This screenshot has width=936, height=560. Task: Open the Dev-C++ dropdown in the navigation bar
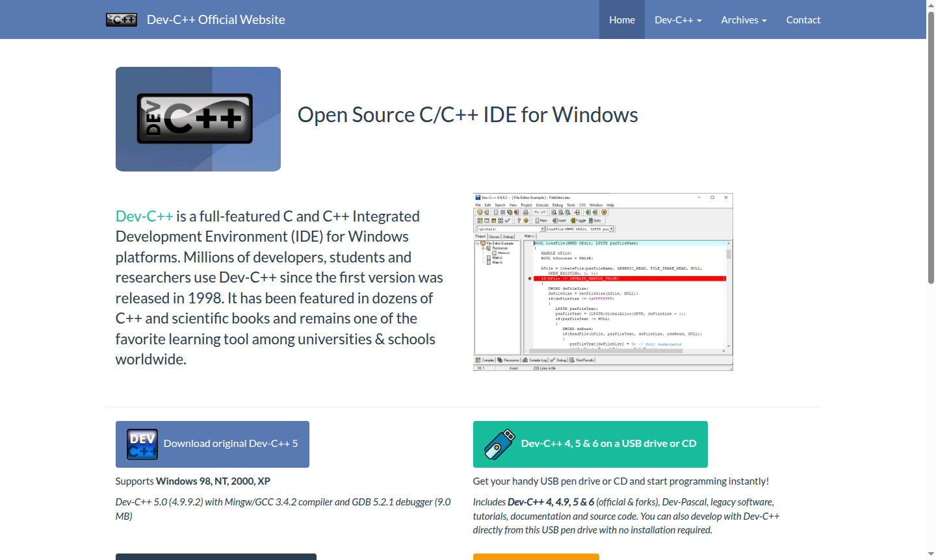pyautogui.click(x=678, y=19)
